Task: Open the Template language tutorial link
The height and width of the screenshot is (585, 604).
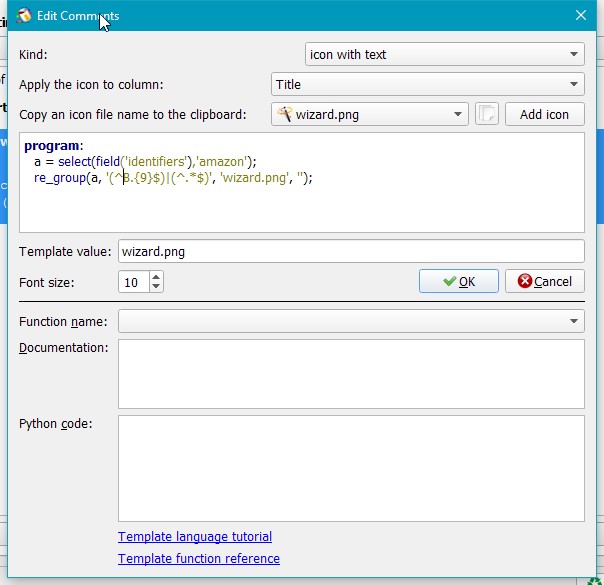Action: [195, 536]
